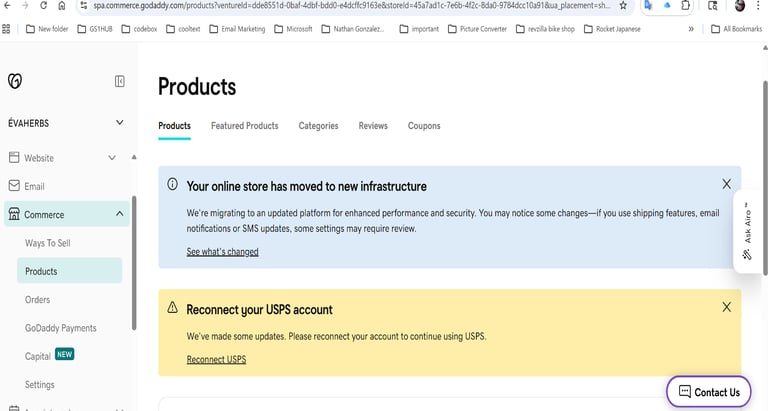768x411 pixels.
Task: Click the Reconnect USPS link
Action: (216, 359)
